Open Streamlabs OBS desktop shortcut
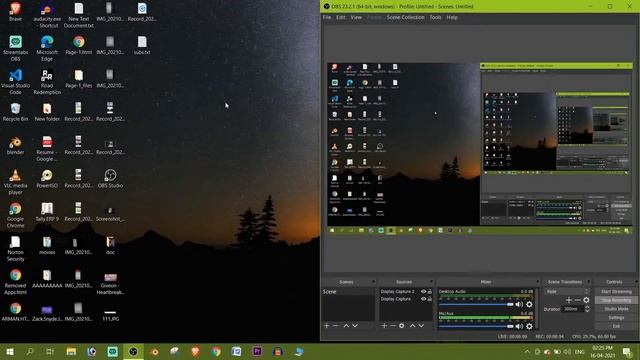 (16, 48)
